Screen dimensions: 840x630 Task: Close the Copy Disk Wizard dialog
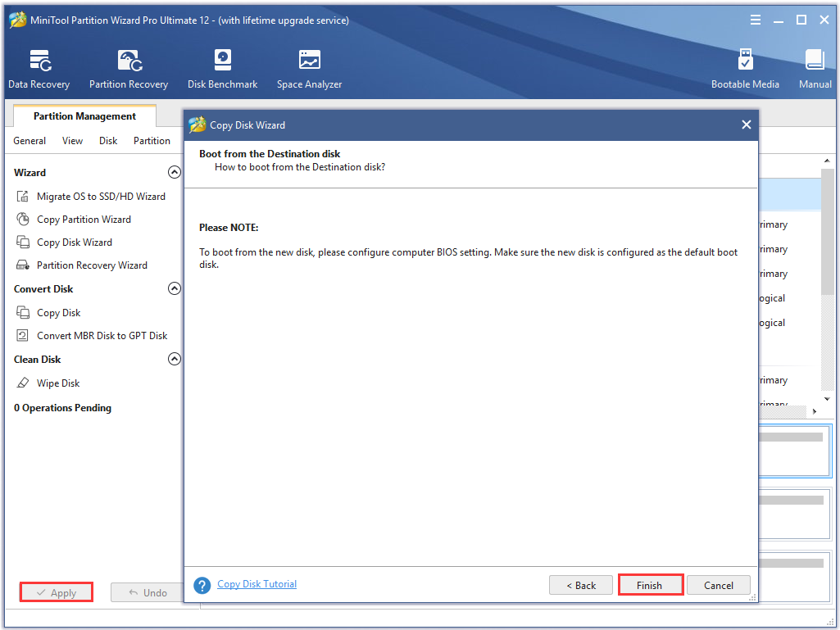747,125
